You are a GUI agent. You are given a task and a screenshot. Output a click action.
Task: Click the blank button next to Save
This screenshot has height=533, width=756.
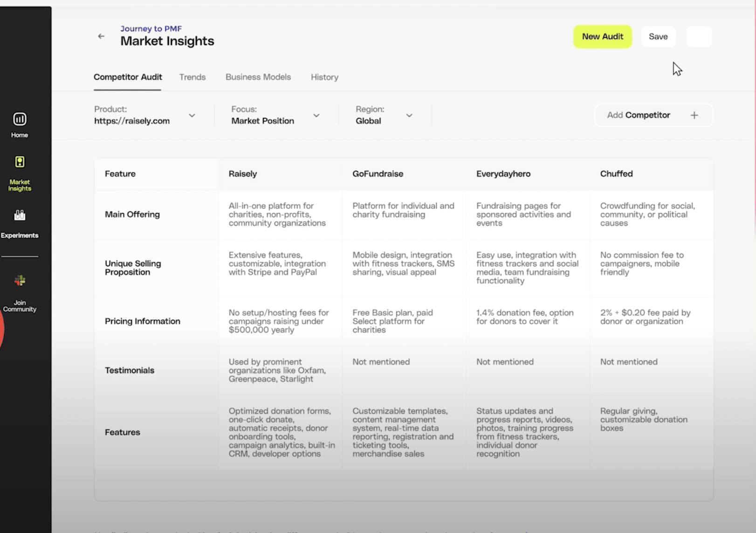click(x=699, y=36)
